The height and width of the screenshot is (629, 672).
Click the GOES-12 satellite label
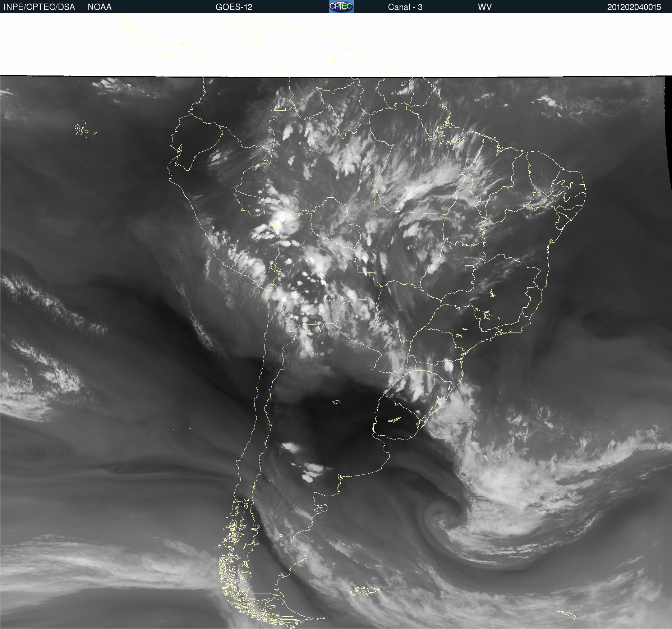click(x=234, y=7)
